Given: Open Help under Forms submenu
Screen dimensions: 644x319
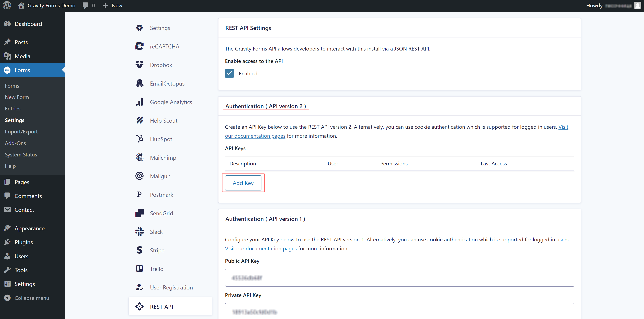Looking at the screenshot, I should click(10, 166).
